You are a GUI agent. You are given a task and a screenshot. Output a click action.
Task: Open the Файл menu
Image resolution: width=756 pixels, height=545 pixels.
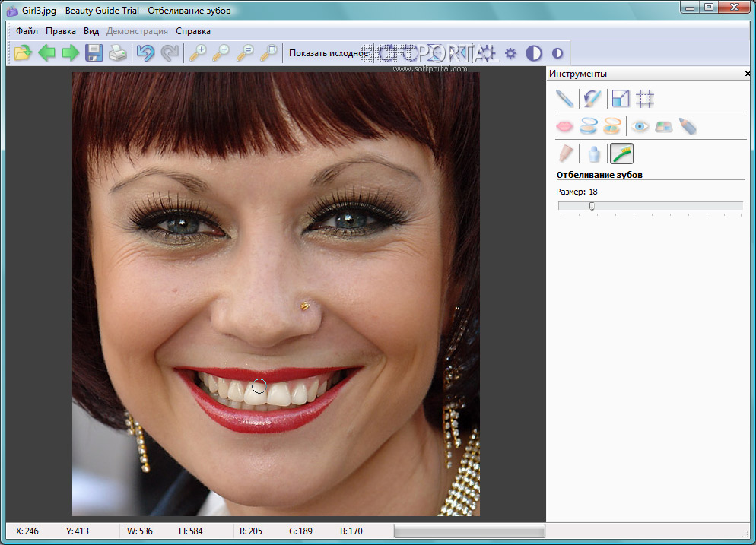pyautogui.click(x=27, y=31)
